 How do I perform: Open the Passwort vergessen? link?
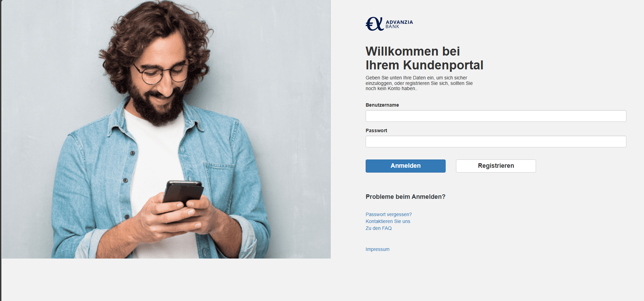[389, 214]
